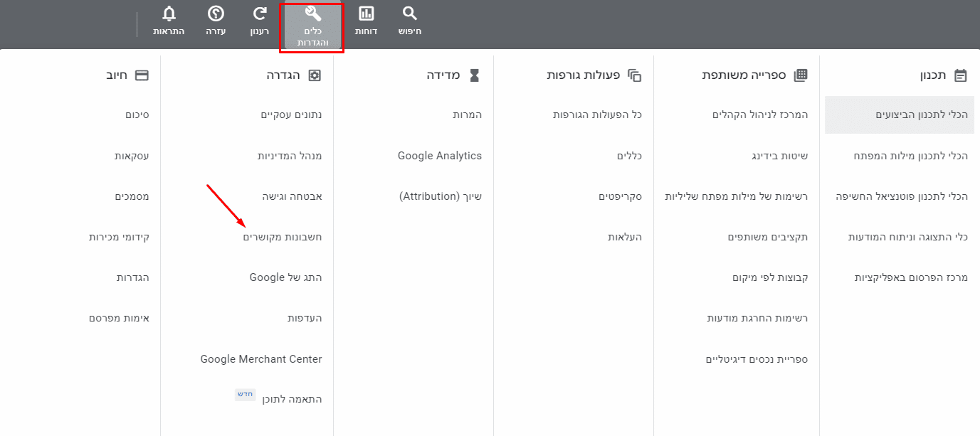This screenshot has height=436, width=980.
Task: Click התאמה לתוכן
Action: (x=294, y=399)
